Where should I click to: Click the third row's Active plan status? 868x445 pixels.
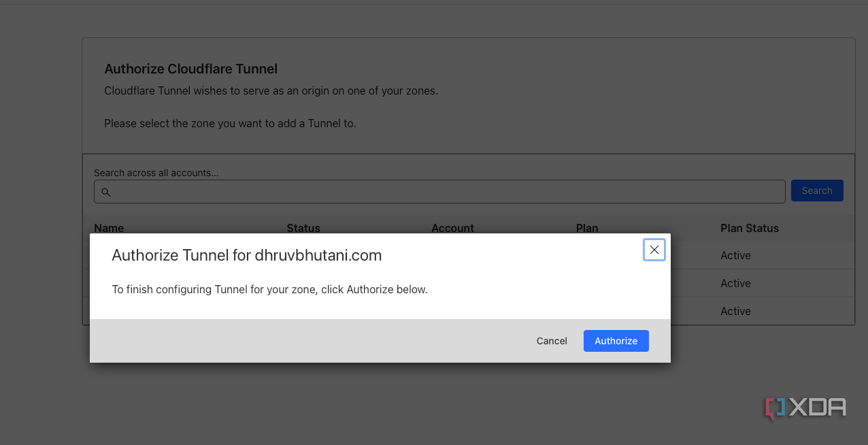pos(735,312)
